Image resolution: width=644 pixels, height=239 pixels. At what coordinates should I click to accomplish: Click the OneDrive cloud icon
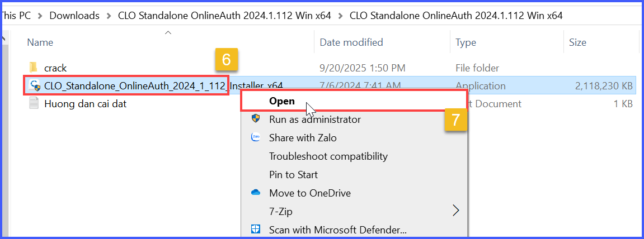(256, 193)
